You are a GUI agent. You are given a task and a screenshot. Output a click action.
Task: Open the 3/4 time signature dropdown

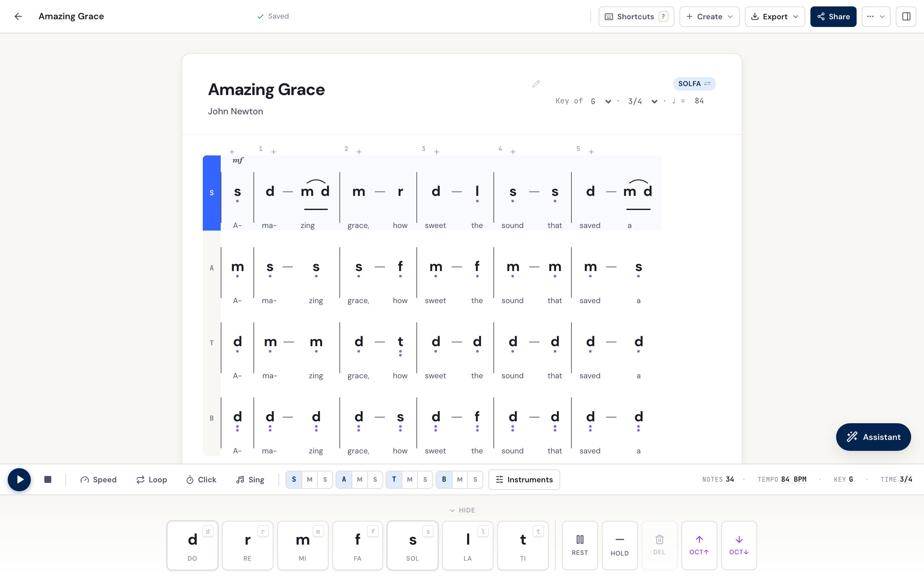point(643,101)
